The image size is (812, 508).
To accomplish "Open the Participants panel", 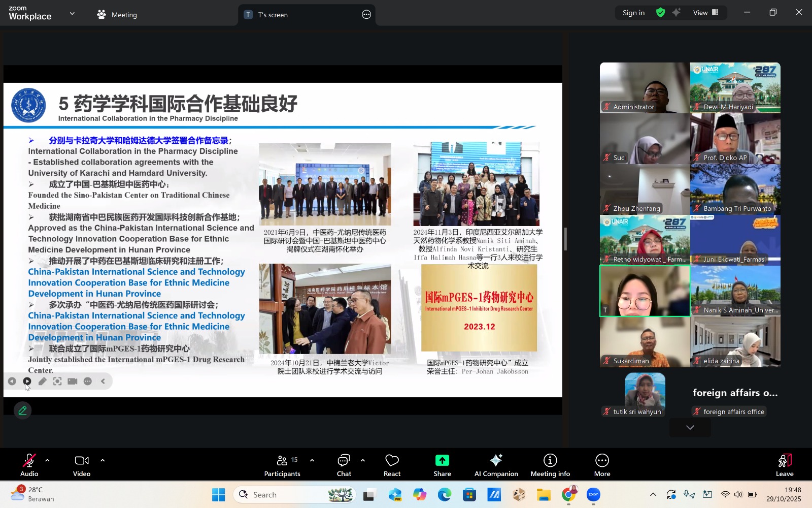I will (x=282, y=465).
